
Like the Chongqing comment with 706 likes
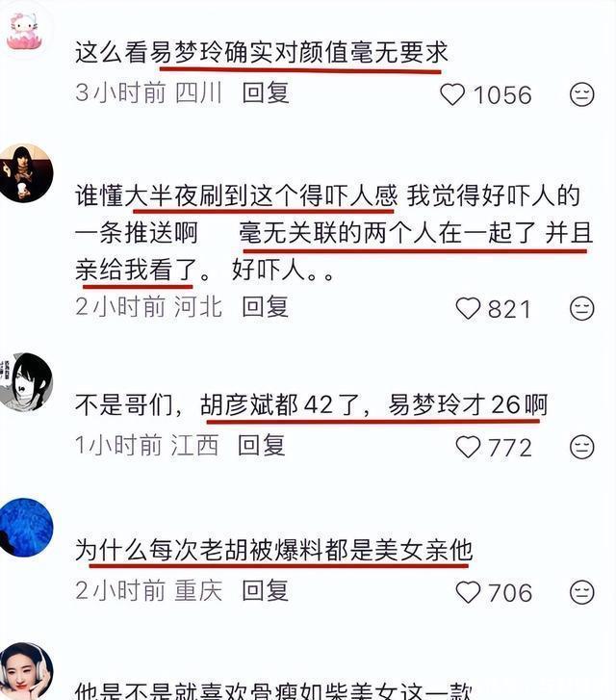pos(468,592)
